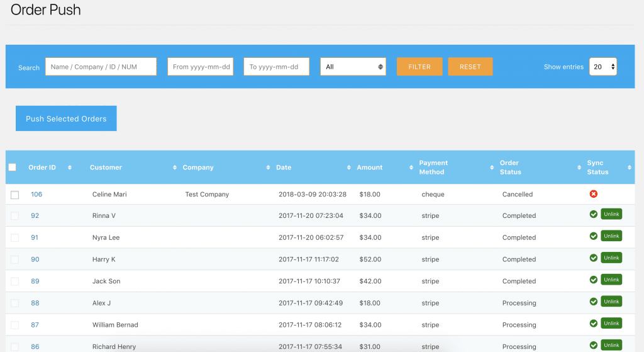Unlink order 89

tap(611, 279)
